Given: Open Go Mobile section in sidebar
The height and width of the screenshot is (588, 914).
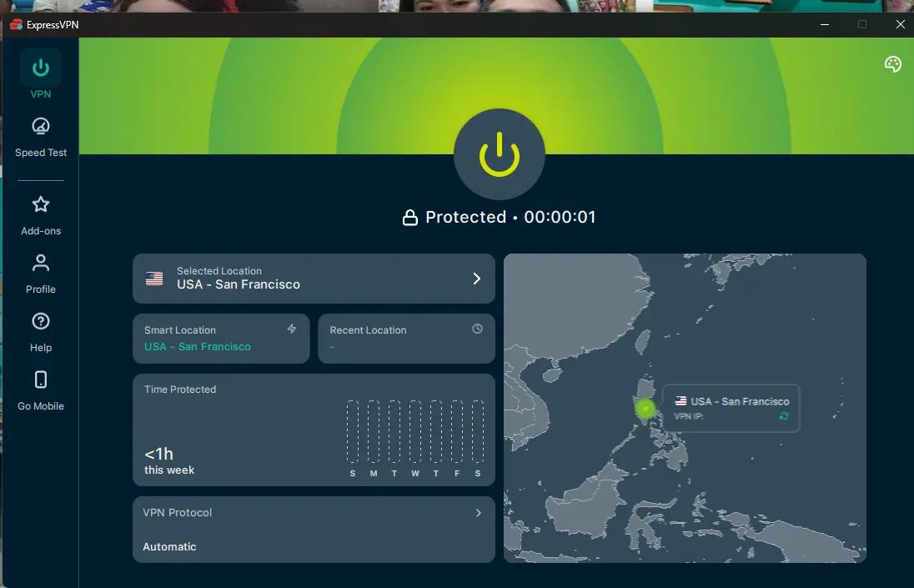Looking at the screenshot, I should [x=40, y=390].
